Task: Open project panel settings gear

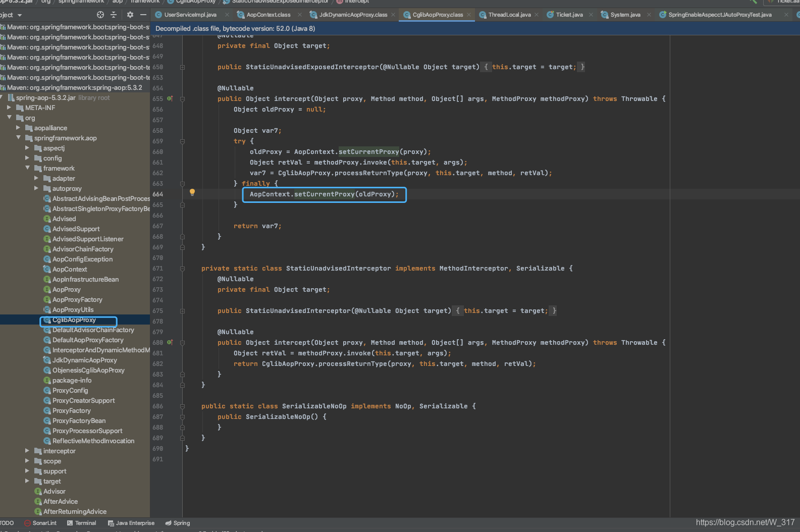Action: [130, 15]
